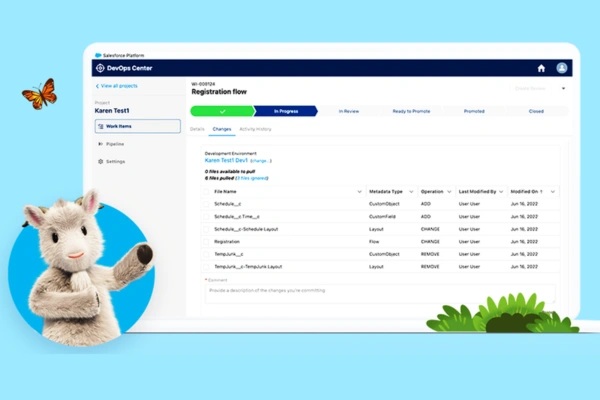This screenshot has height=400, width=600.
Task: Open the user avatar profile icon
Action: pos(561,68)
